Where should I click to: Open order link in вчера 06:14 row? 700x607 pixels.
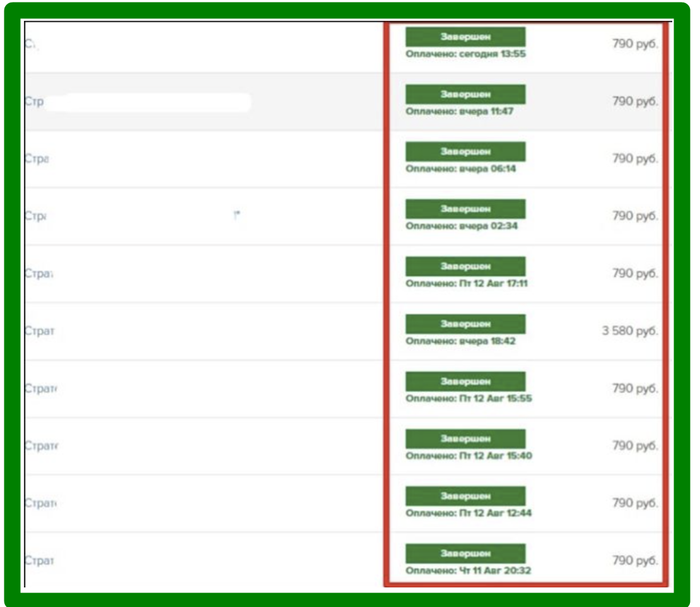point(37,159)
